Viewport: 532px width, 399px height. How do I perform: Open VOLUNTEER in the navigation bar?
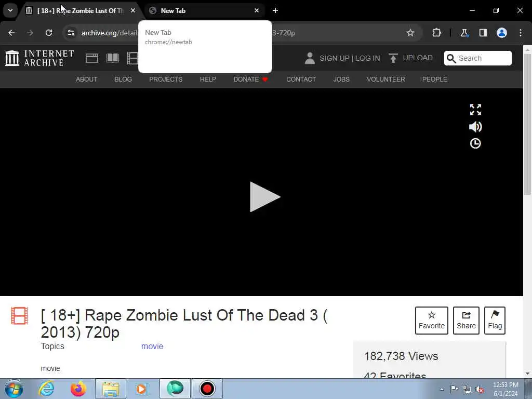click(386, 79)
